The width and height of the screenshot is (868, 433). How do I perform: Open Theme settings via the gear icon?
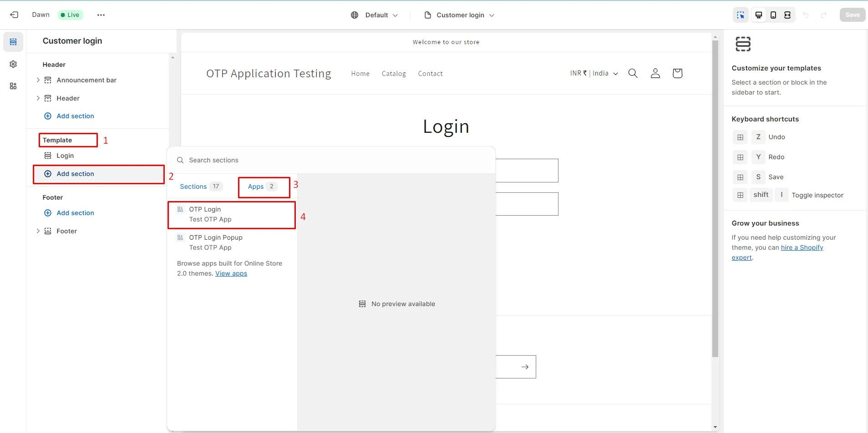(x=13, y=64)
